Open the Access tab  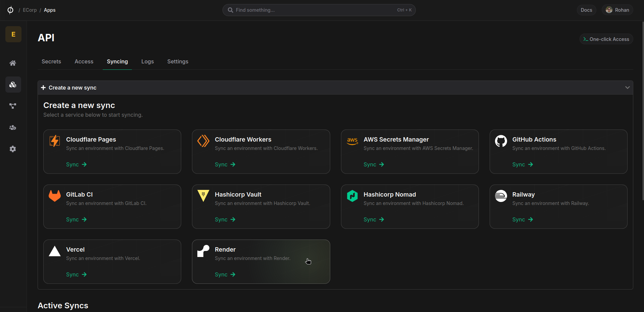pos(84,62)
